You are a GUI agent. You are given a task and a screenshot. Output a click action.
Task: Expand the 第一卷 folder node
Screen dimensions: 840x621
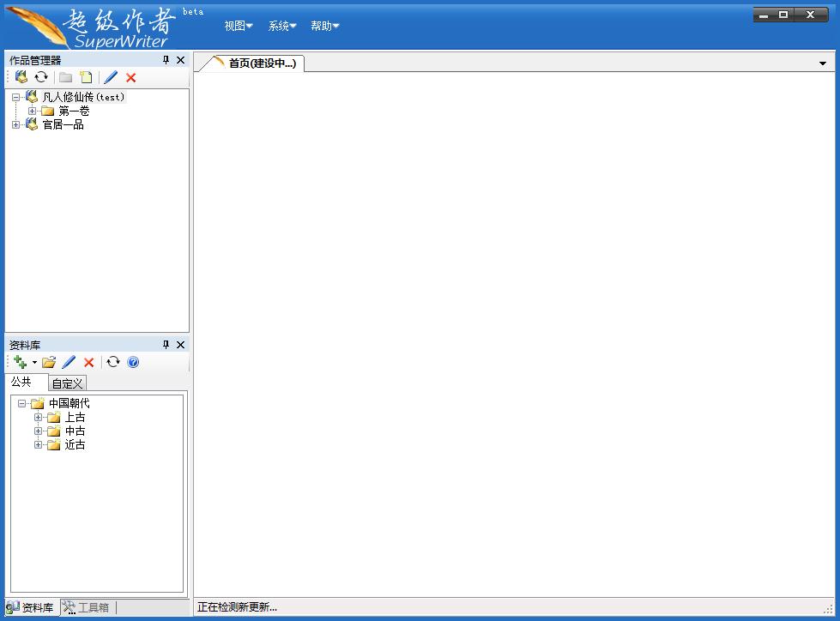pyautogui.click(x=32, y=111)
